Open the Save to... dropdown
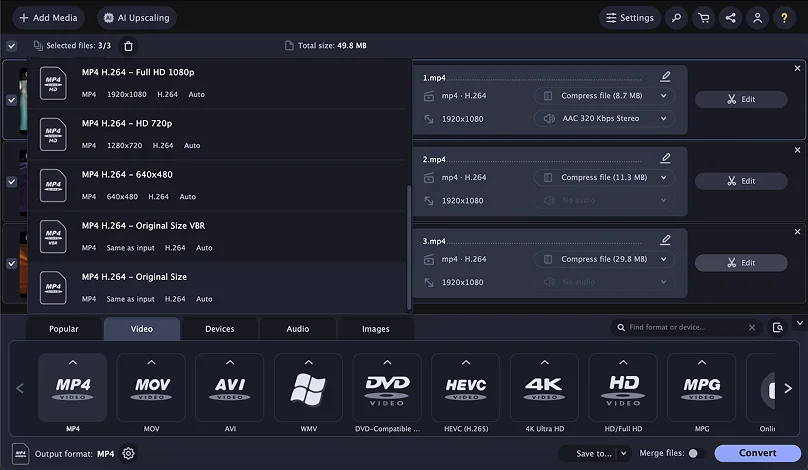Image resolution: width=808 pixels, height=470 pixels. (x=602, y=453)
